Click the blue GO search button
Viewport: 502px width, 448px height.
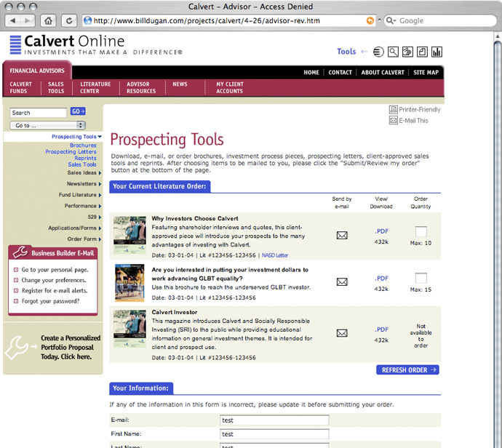(78, 111)
